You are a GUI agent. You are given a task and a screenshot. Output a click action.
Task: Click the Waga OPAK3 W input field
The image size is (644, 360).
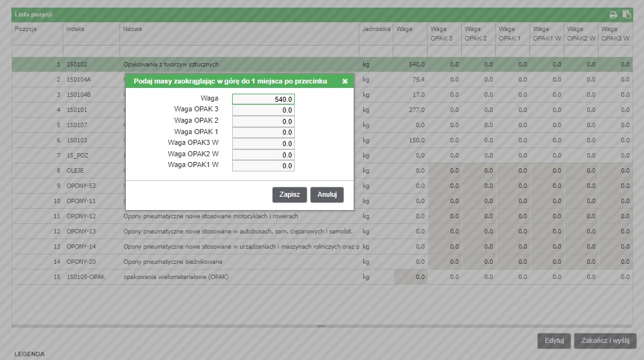(263, 144)
